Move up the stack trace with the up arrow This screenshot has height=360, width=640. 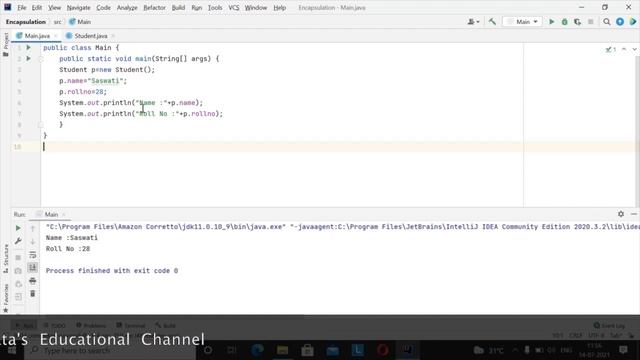33,229
